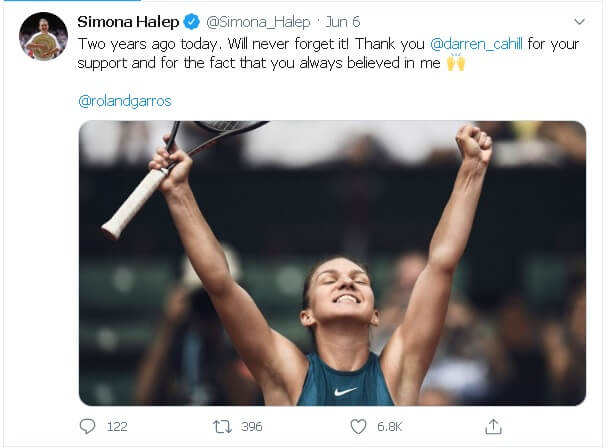
Task: Like the tweet with the heart icon
Action: point(358,426)
